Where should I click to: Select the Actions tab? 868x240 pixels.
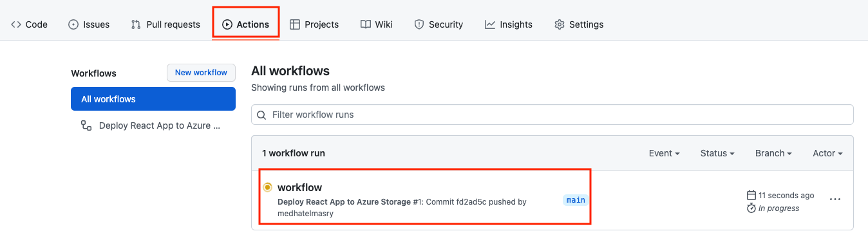245,24
